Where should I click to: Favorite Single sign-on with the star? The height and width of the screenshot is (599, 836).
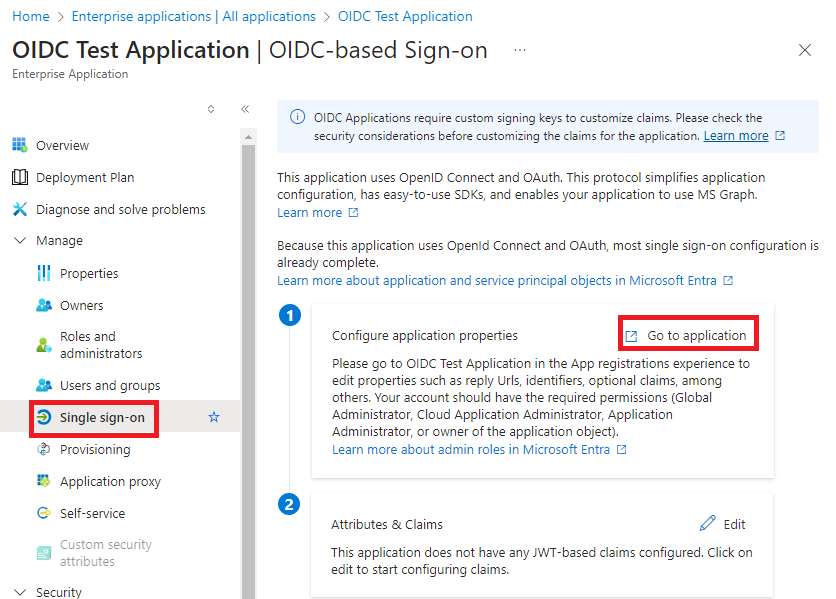pos(214,417)
